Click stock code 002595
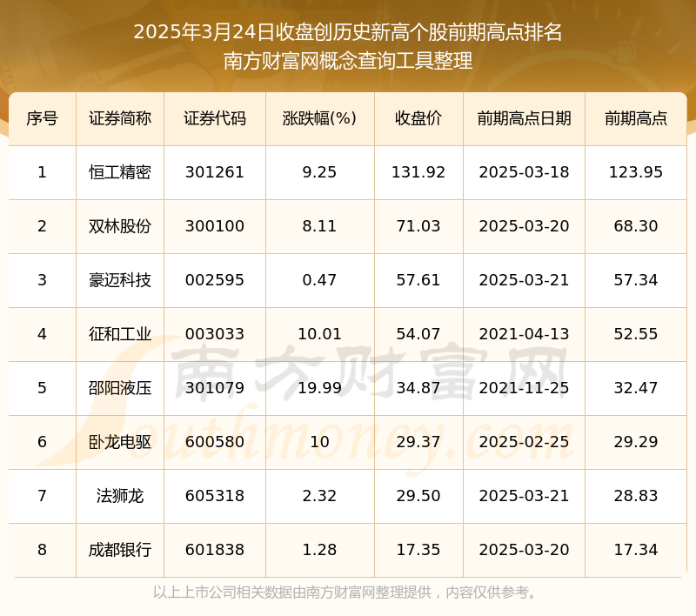The height and width of the screenshot is (616, 696). tap(215, 280)
